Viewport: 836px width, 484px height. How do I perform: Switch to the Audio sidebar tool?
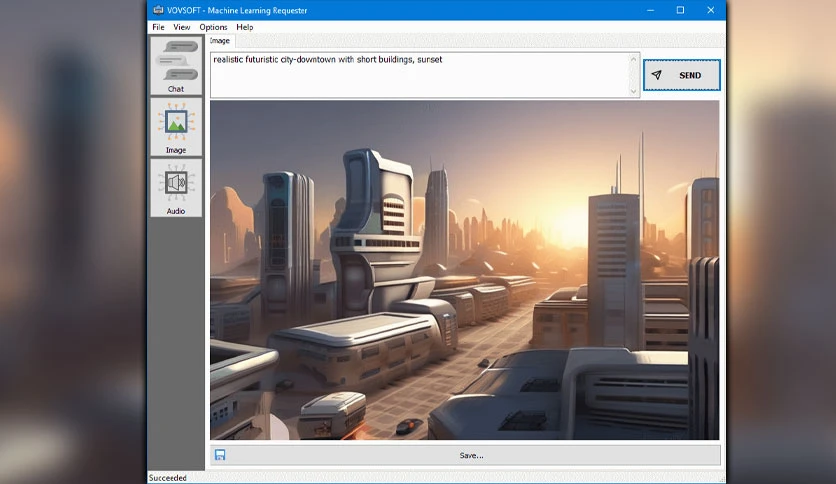click(x=176, y=188)
